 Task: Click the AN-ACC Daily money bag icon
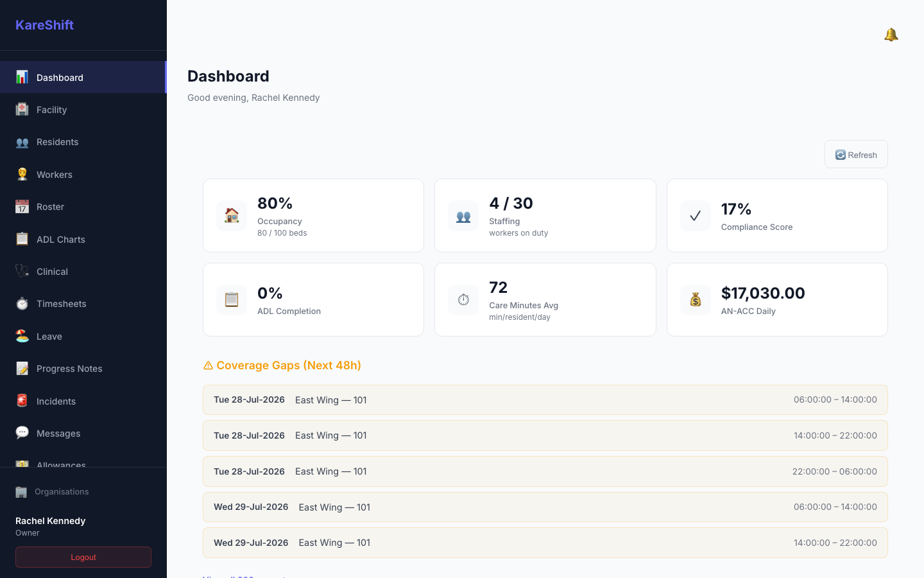(696, 300)
